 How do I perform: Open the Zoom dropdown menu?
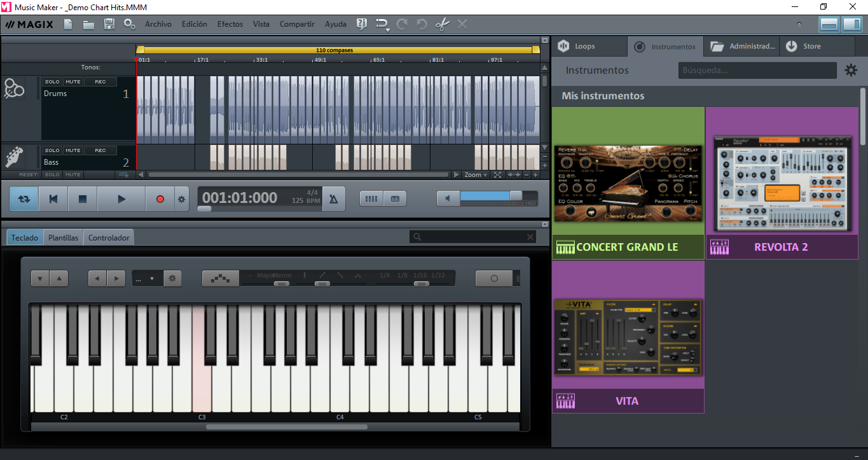point(476,174)
